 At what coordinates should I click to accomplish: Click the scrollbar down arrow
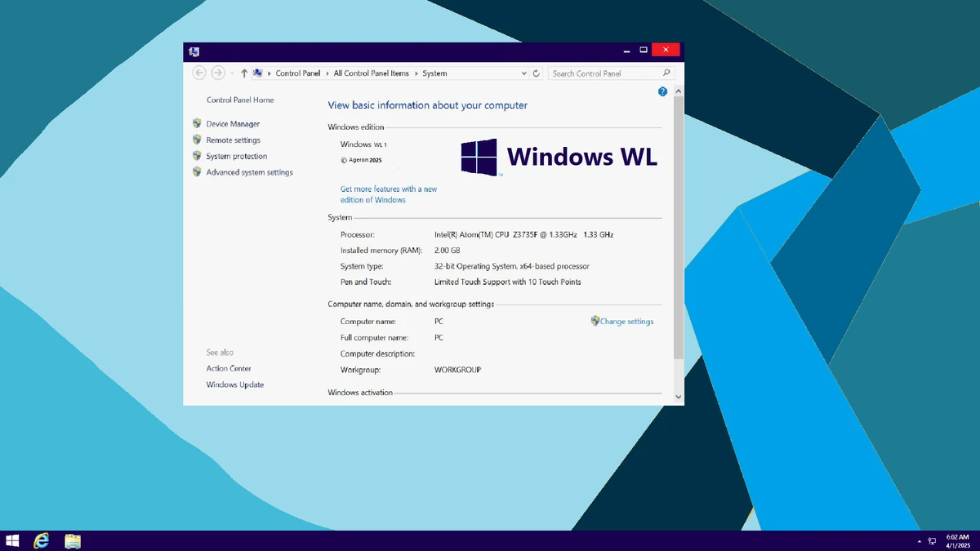[679, 397]
